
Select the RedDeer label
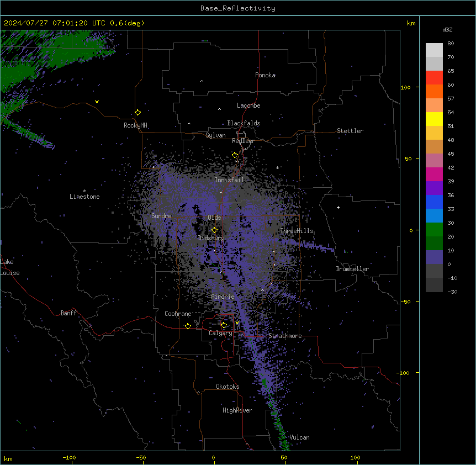point(243,141)
